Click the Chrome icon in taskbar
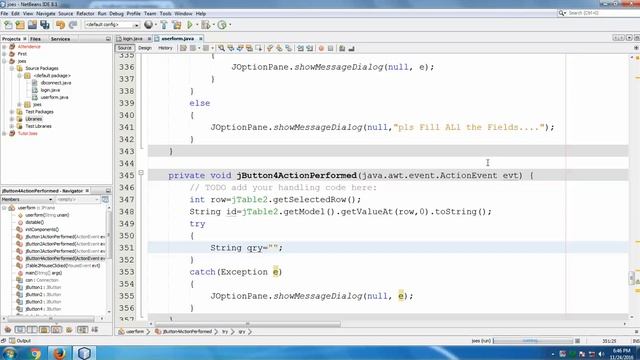Image resolution: width=640 pixels, height=360 pixels. pos(36,353)
